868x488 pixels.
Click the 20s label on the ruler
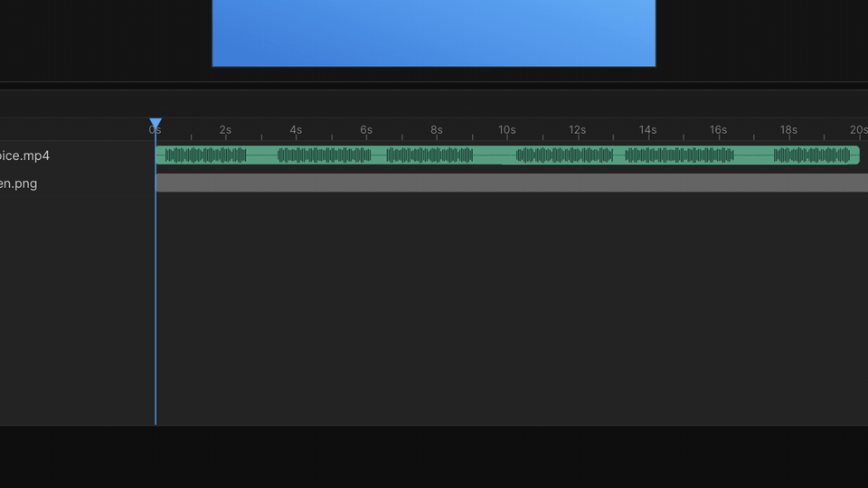(x=859, y=130)
